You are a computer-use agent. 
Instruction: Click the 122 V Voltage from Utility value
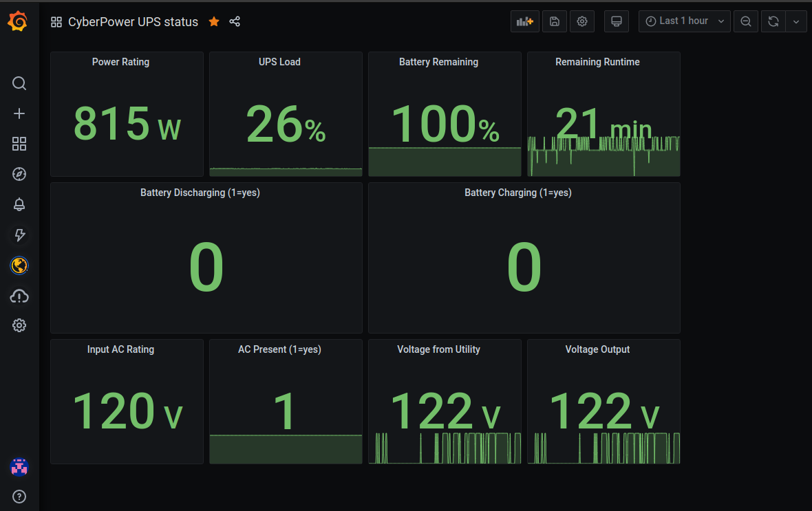[445, 411]
